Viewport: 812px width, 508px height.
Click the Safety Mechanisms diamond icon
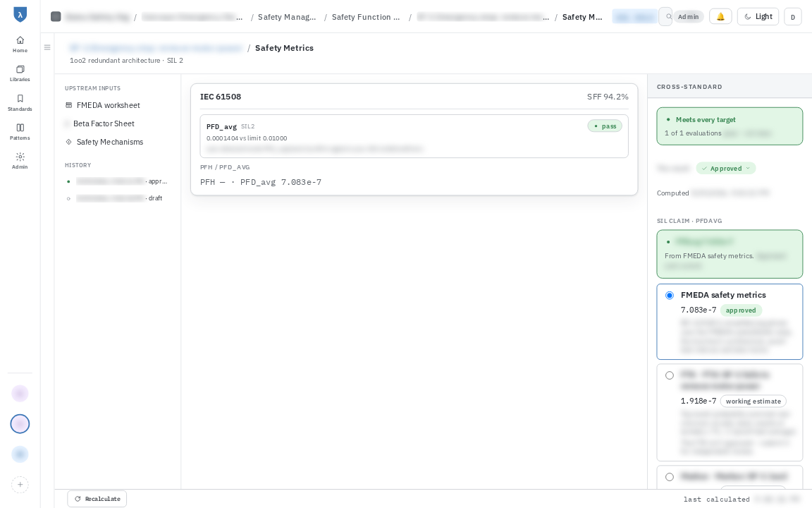click(x=69, y=142)
